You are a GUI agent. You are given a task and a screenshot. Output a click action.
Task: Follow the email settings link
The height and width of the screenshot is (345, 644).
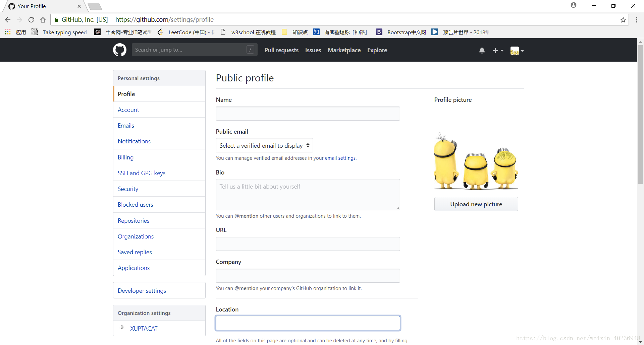point(340,158)
